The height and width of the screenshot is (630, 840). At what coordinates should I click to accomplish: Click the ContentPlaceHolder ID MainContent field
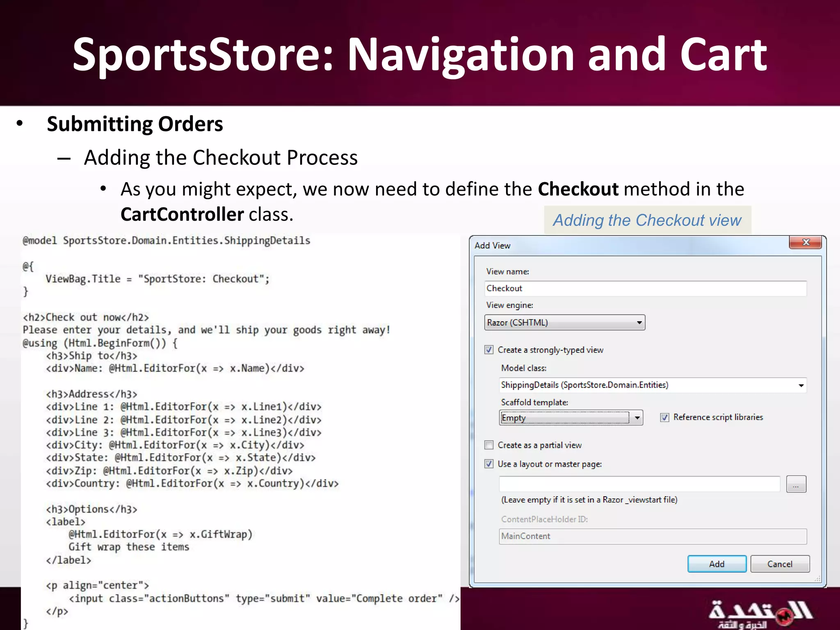(x=653, y=536)
